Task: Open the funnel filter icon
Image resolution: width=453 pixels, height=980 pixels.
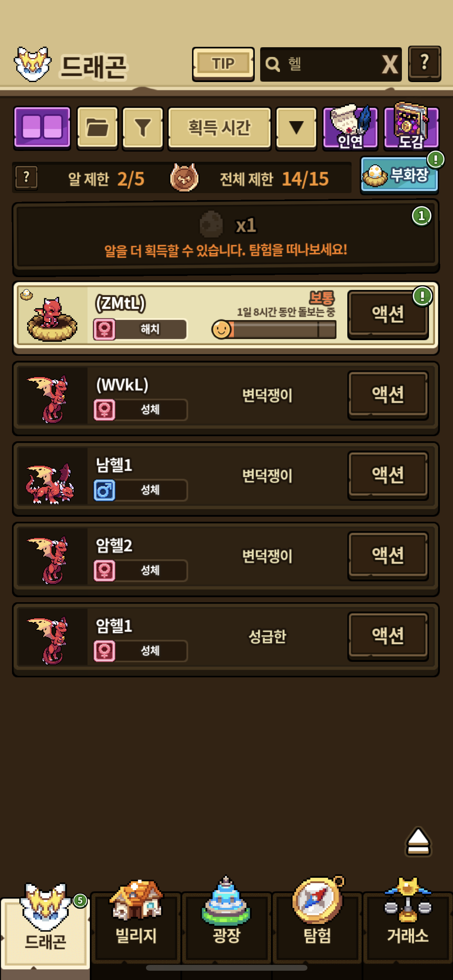Action: click(x=143, y=128)
